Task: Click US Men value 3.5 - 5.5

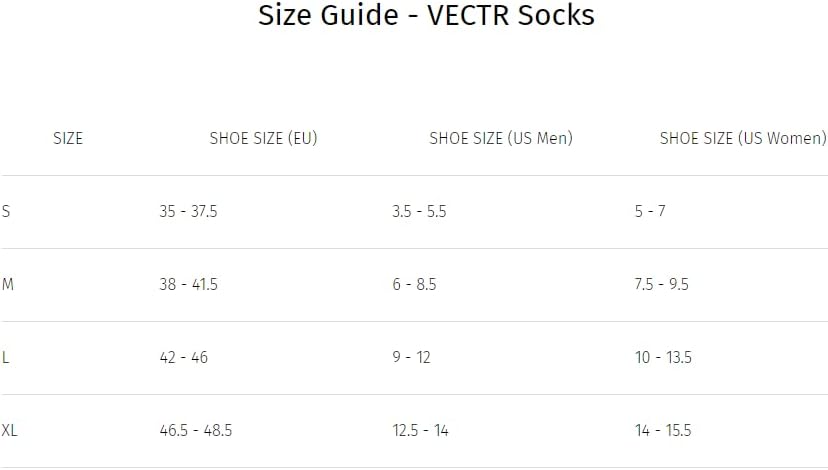Action: click(419, 211)
